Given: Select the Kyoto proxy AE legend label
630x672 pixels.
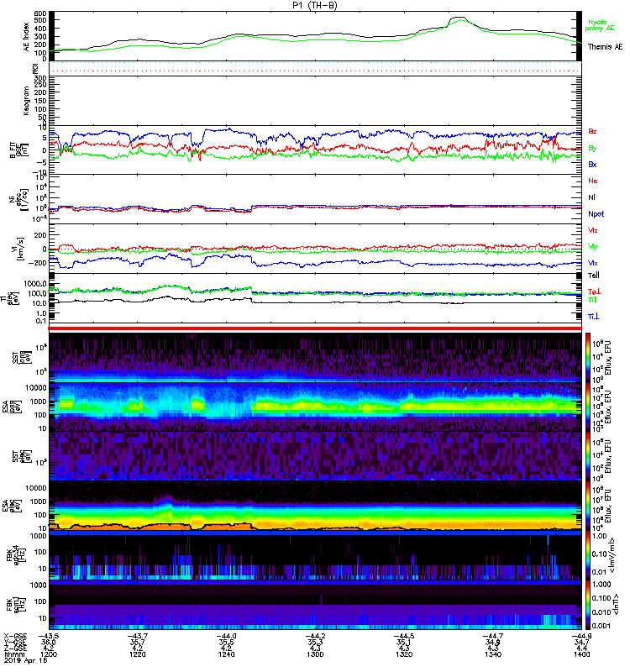Looking at the screenshot, I should 600,25.
